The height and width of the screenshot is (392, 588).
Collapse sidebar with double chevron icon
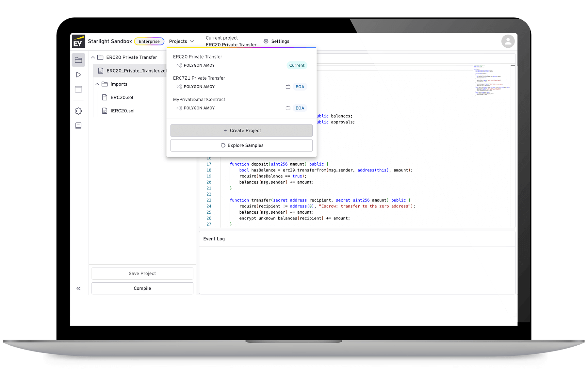point(78,288)
